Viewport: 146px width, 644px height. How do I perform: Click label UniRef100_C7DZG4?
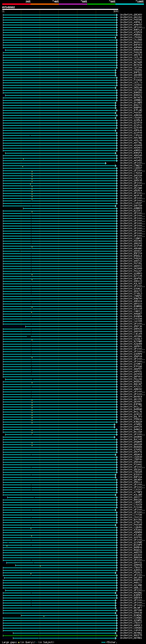[131, 173]
